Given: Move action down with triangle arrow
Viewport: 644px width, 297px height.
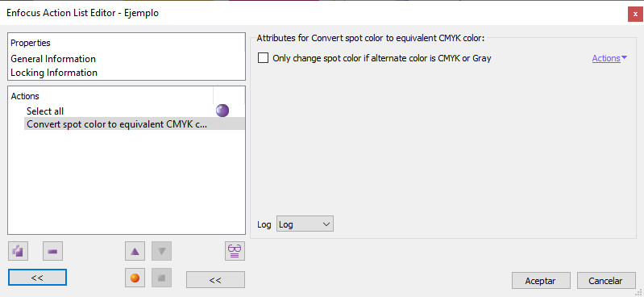Looking at the screenshot, I should coord(161,251).
